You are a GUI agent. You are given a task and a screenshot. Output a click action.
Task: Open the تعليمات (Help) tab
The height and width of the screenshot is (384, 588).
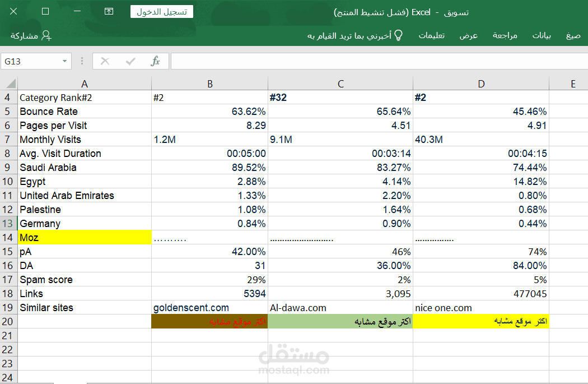click(x=431, y=36)
